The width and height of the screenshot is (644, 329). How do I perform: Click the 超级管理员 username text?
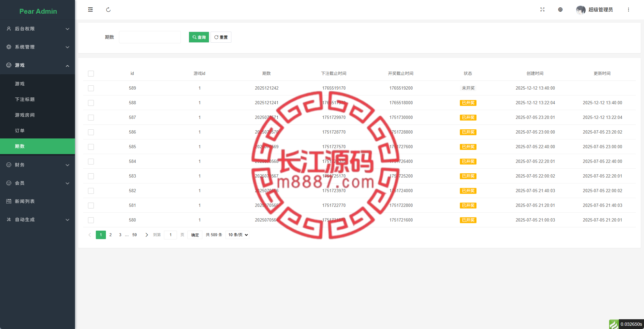pyautogui.click(x=601, y=10)
